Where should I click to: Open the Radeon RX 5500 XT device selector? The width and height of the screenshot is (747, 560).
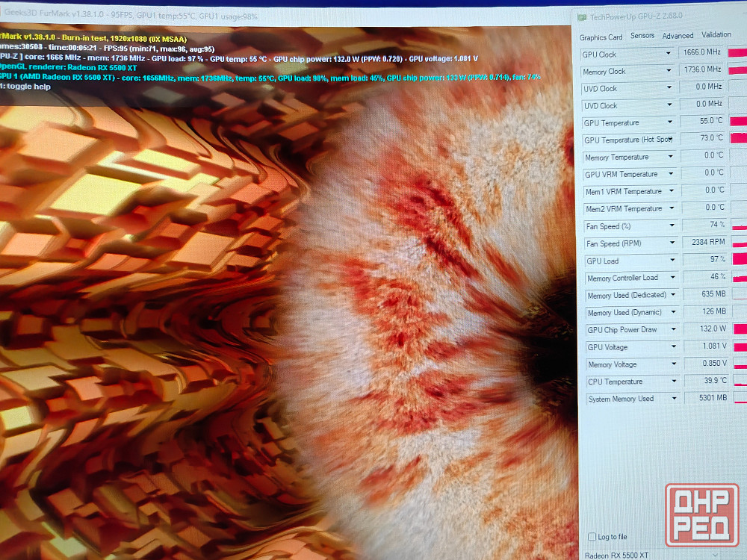[650, 555]
